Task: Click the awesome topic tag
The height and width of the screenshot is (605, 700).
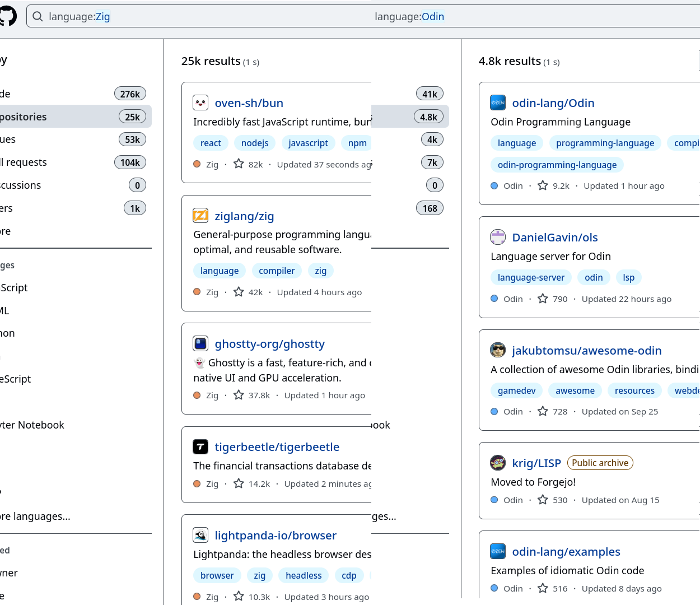Action: tap(575, 390)
